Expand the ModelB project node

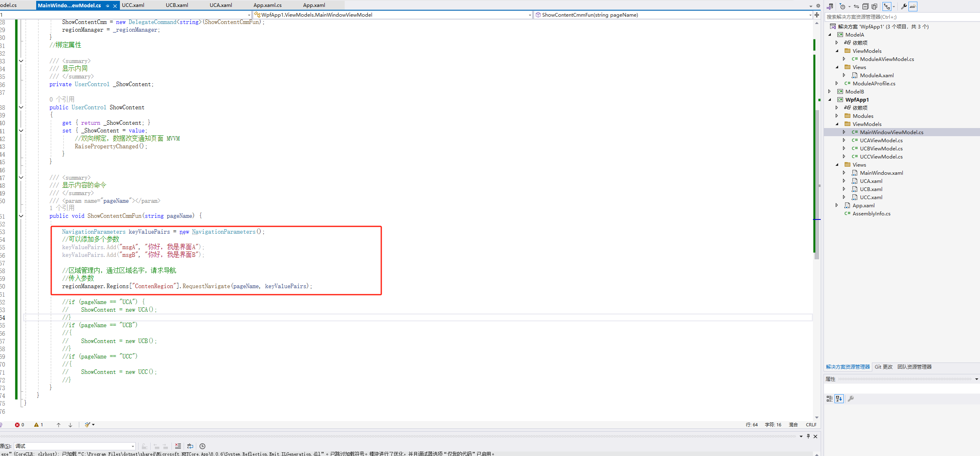point(830,91)
